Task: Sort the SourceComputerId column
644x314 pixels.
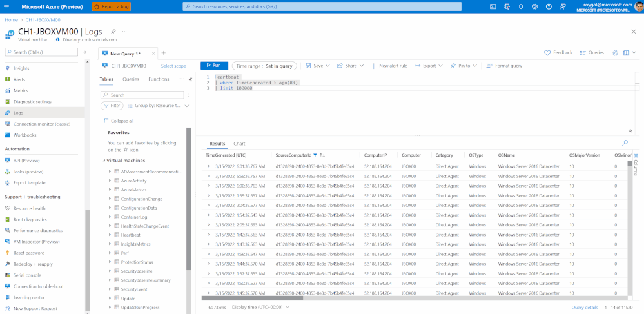Action: click(322, 155)
